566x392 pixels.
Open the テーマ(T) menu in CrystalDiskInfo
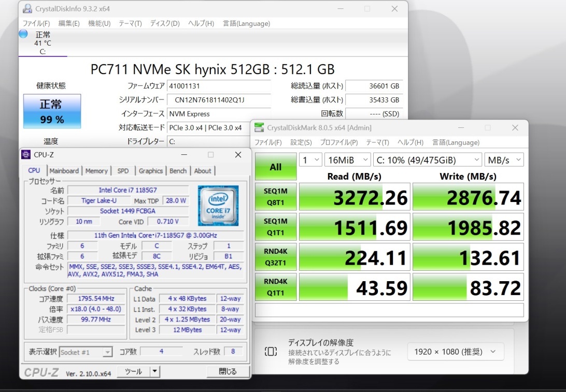130,23
